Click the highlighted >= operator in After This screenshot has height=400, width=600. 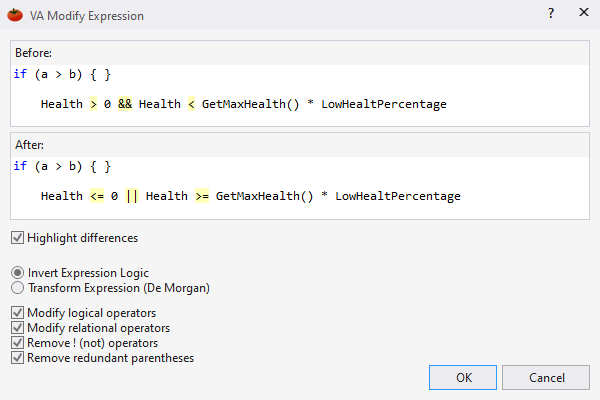pyautogui.click(x=201, y=196)
